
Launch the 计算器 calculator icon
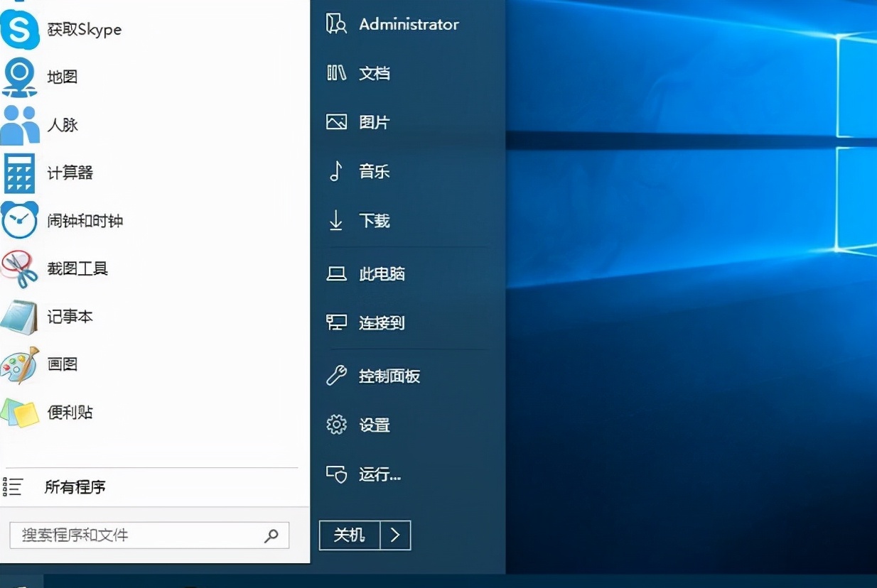coord(20,173)
